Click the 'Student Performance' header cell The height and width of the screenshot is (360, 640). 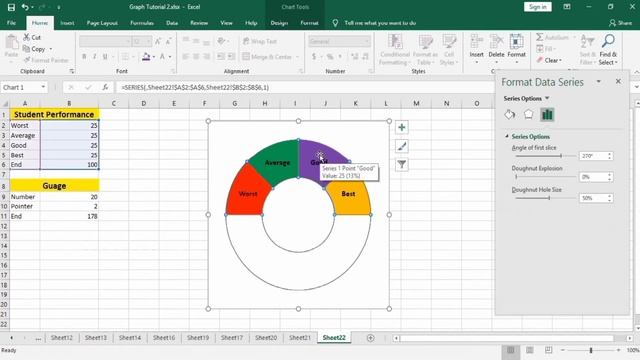(x=54, y=114)
